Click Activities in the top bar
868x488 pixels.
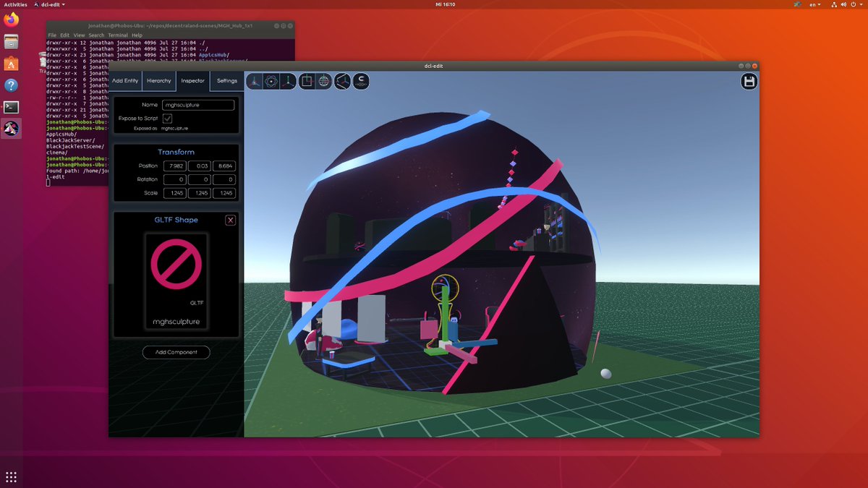click(x=16, y=4)
